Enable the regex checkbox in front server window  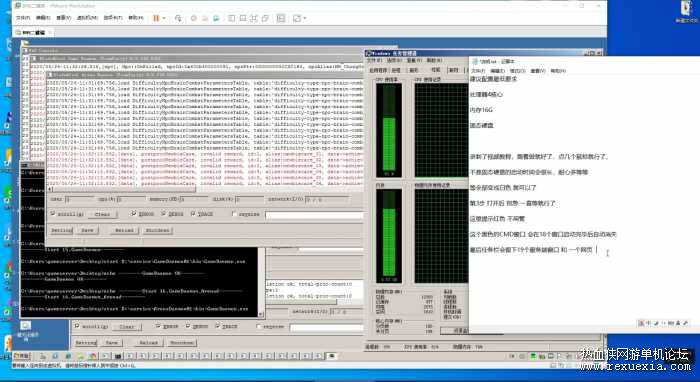234,214
